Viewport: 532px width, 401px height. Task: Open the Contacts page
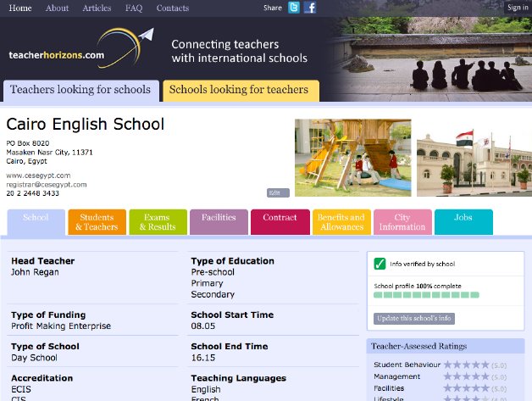click(172, 8)
